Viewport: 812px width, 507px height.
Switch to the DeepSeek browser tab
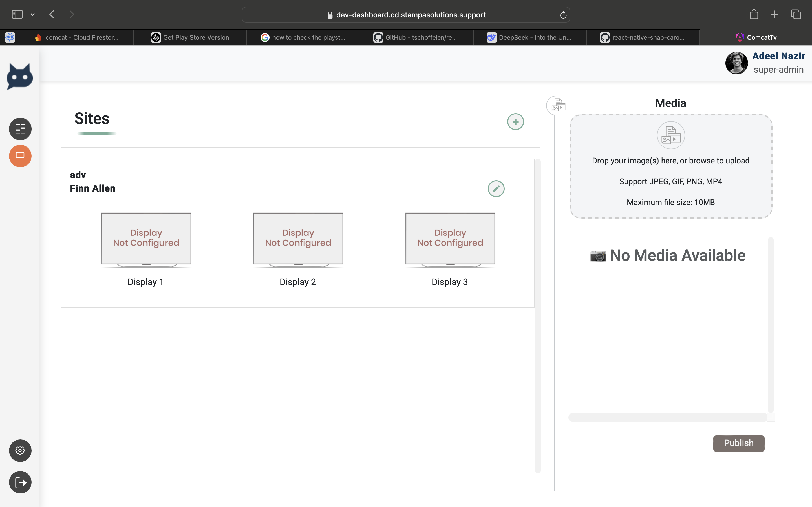(530, 37)
